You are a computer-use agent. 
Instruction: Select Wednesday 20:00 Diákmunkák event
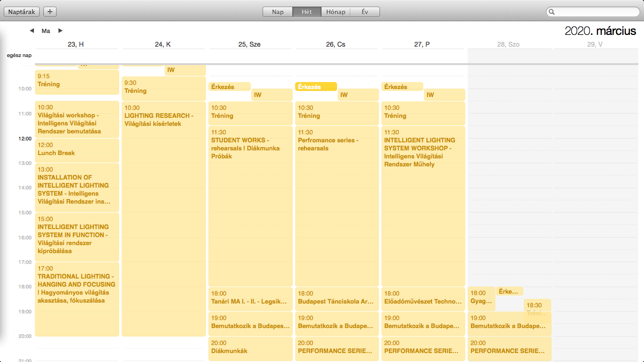tap(250, 348)
